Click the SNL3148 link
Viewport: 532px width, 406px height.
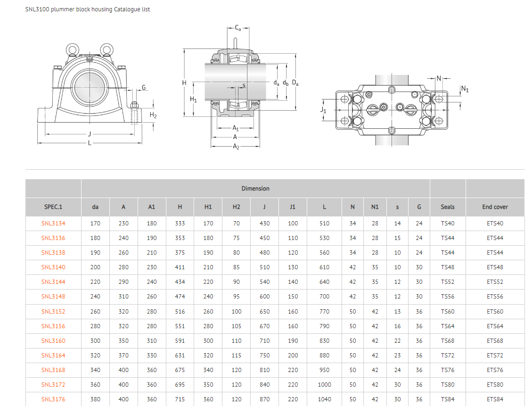point(53,297)
